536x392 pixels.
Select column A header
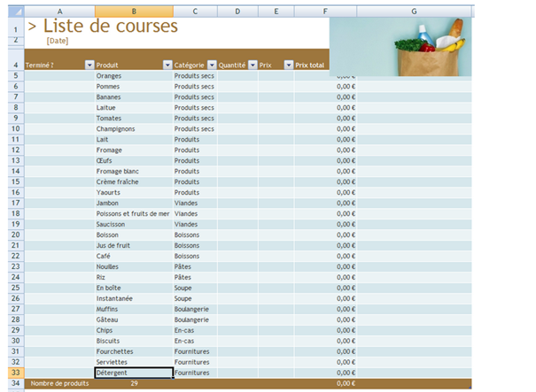[x=60, y=12]
